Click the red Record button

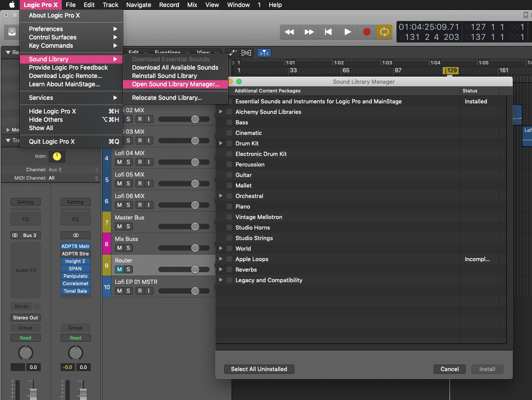click(x=367, y=32)
